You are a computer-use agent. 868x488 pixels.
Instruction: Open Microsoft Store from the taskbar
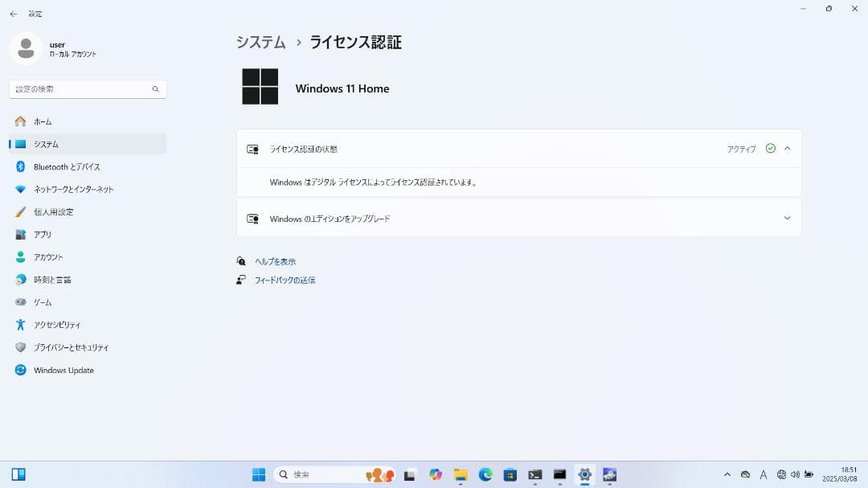510,475
